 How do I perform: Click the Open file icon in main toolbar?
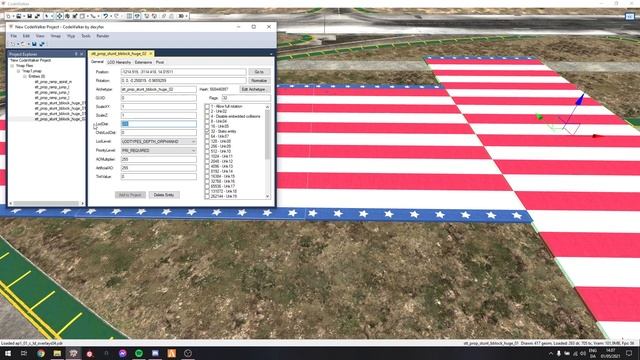point(19,16)
